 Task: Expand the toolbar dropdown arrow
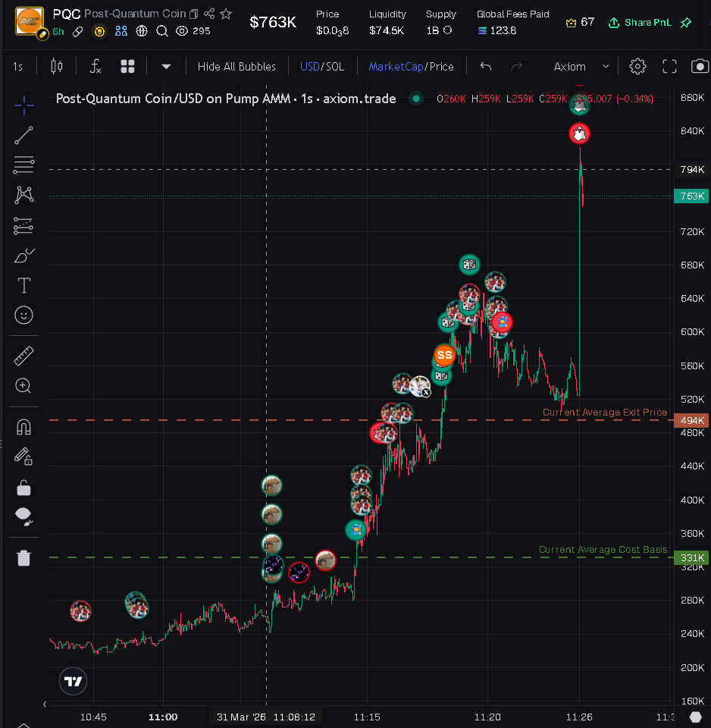click(166, 67)
